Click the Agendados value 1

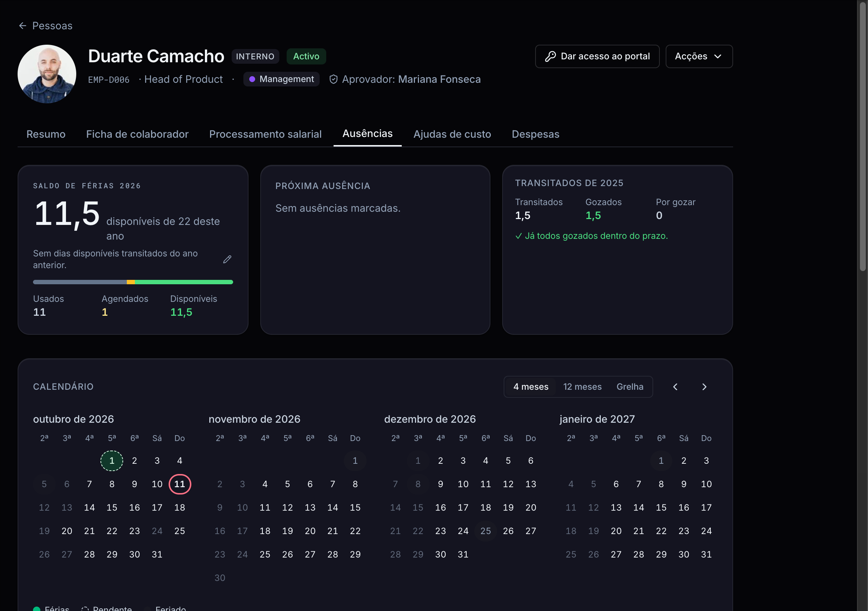pyautogui.click(x=105, y=312)
